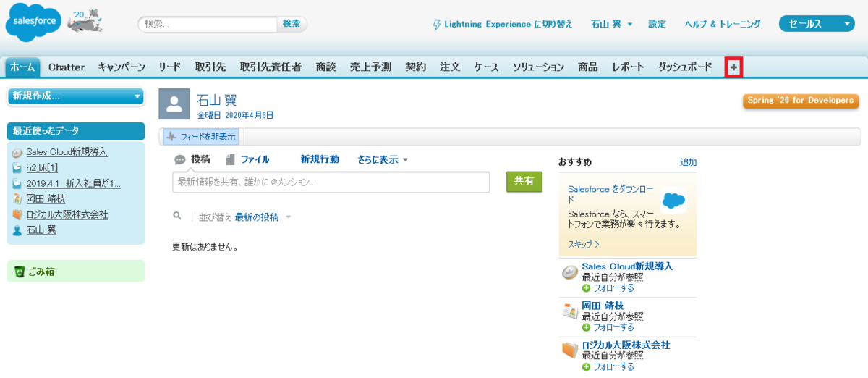
Task: Open the 契約 tab
Action: (x=416, y=67)
